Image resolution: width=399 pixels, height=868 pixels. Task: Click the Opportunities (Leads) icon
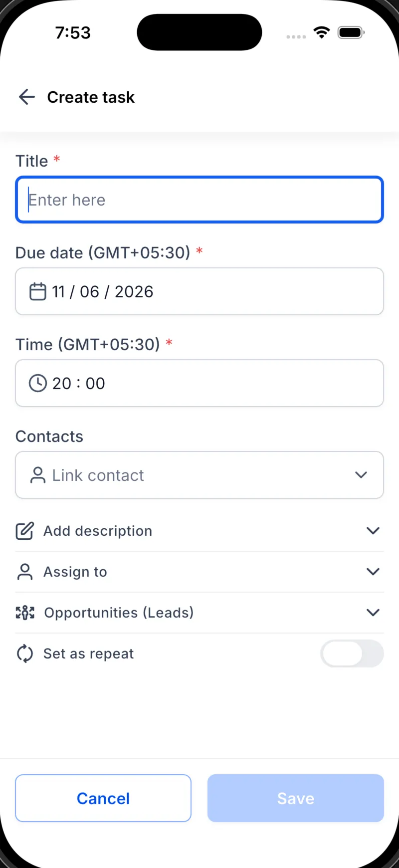[x=25, y=613]
